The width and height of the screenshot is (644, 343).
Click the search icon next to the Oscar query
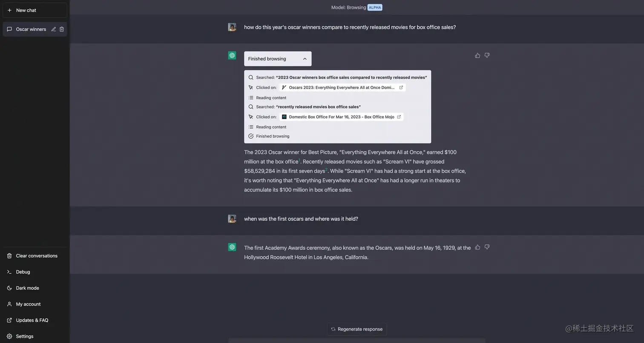point(251,77)
